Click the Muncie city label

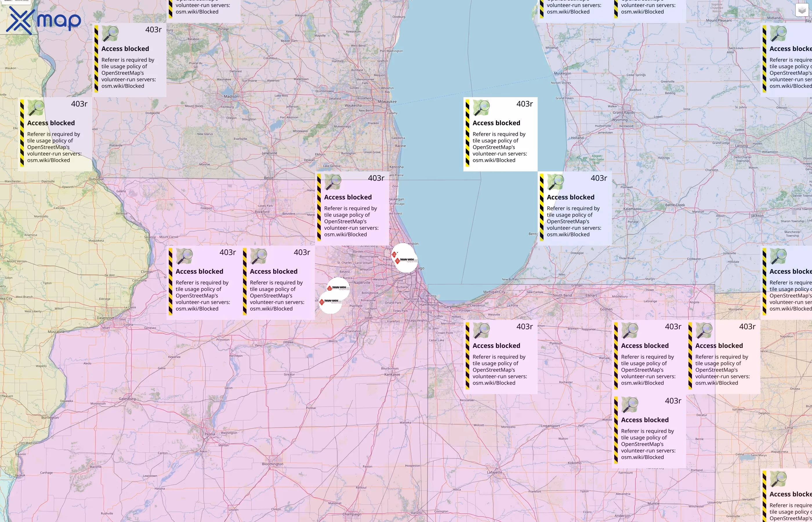653,503
